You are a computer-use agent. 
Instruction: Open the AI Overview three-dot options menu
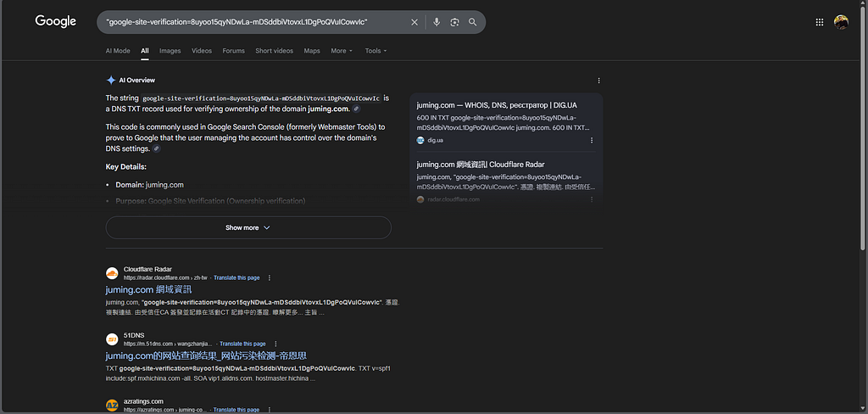click(599, 81)
